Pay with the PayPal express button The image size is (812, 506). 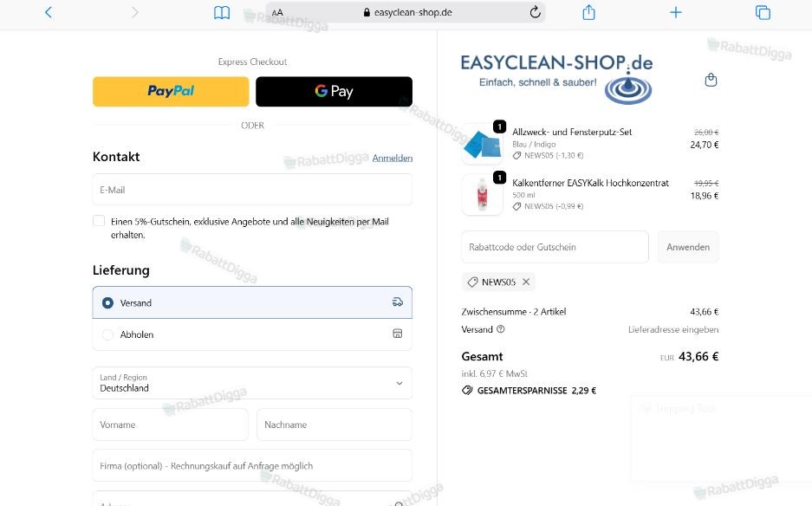click(171, 92)
